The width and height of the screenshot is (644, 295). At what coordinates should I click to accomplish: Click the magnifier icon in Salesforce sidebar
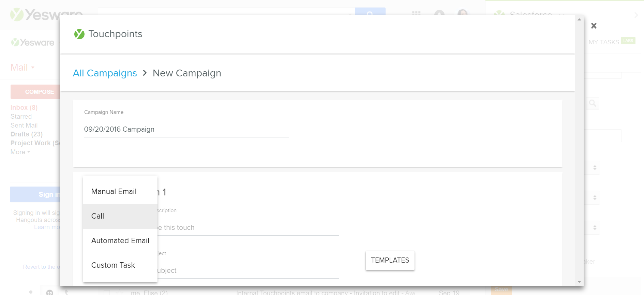click(x=593, y=103)
